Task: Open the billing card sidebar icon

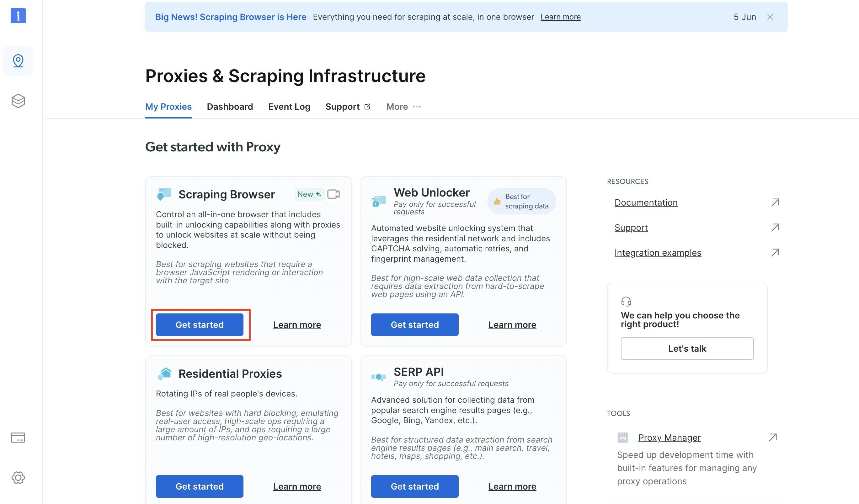Action: pos(18,437)
